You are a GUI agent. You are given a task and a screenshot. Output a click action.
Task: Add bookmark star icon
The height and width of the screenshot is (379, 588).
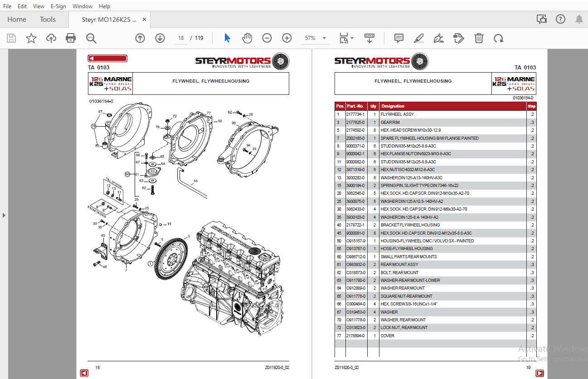click(x=31, y=38)
